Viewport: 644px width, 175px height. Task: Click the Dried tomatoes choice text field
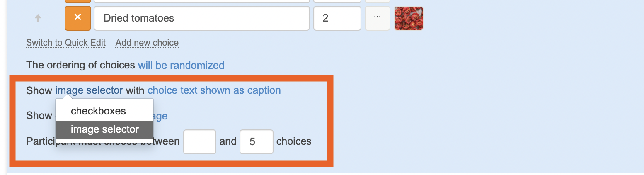pyautogui.click(x=201, y=18)
